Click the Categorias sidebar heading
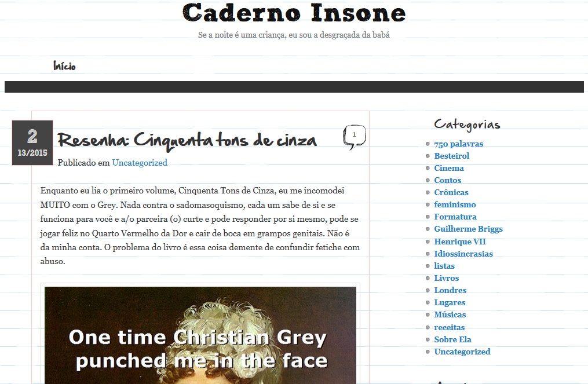The image size is (588, 384). pos(468,124)
